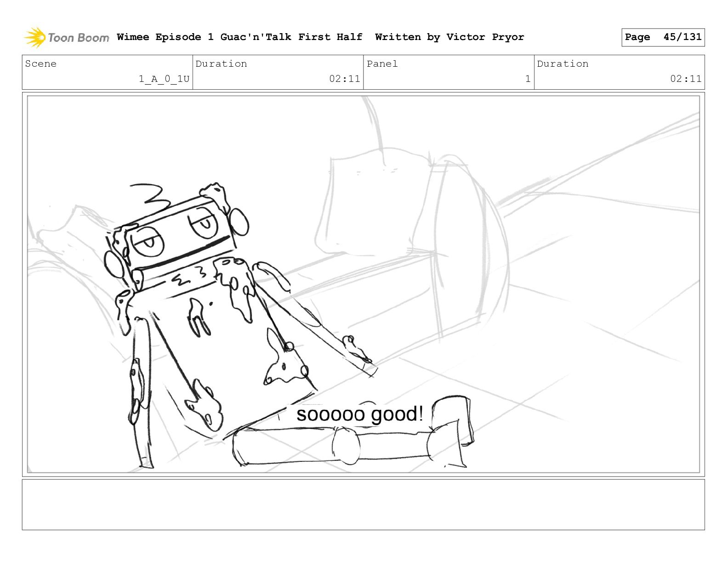728x563 pixels.
Task: Select the scene duration value '02:11'
Action: tap(345, 79)
